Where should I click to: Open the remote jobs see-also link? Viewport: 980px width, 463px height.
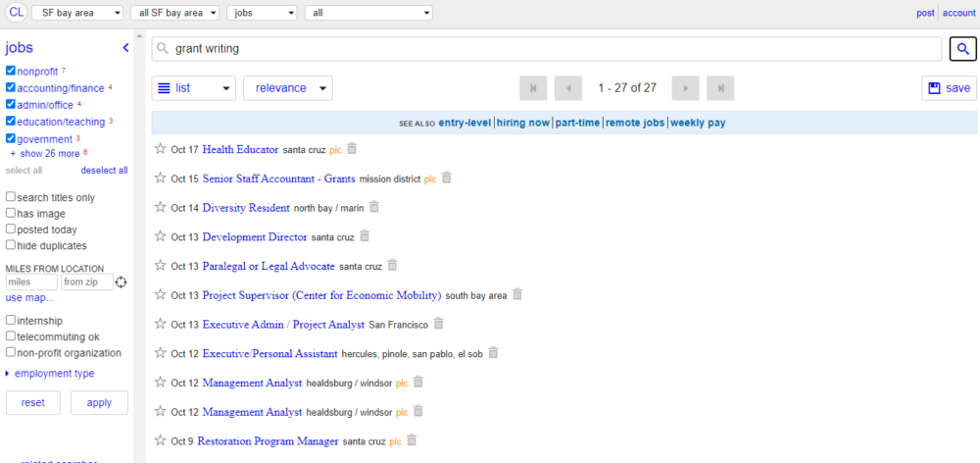[635, 123]
